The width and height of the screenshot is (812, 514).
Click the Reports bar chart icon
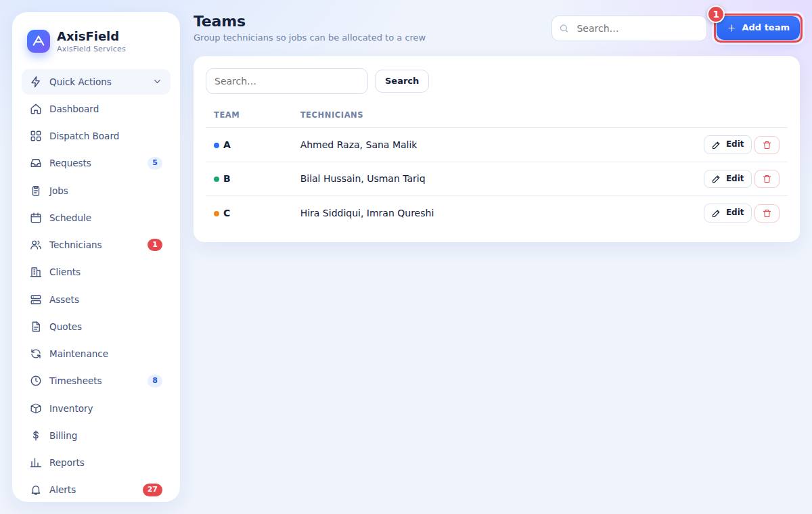[x=36, y=463]
